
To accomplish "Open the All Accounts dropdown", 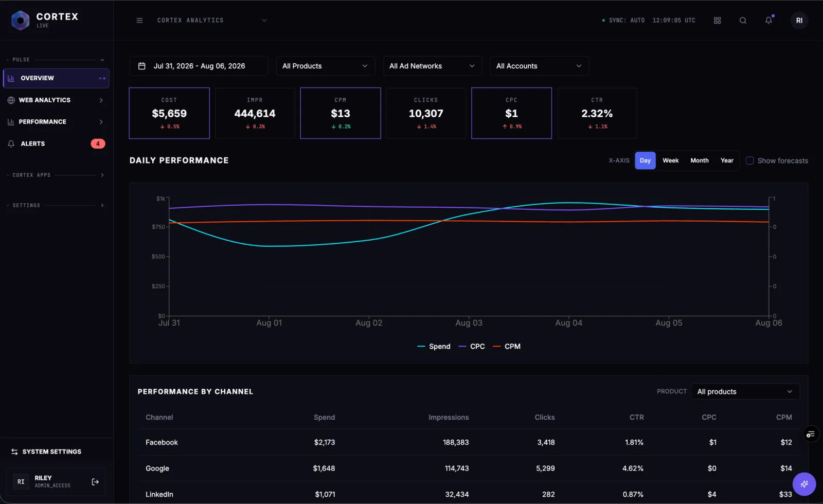I will coord(540,66).
